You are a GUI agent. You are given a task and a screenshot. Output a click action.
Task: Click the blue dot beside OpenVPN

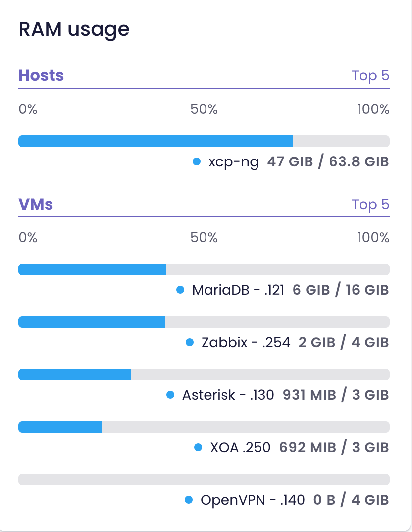pyautogui.click(x=188, y=500)
